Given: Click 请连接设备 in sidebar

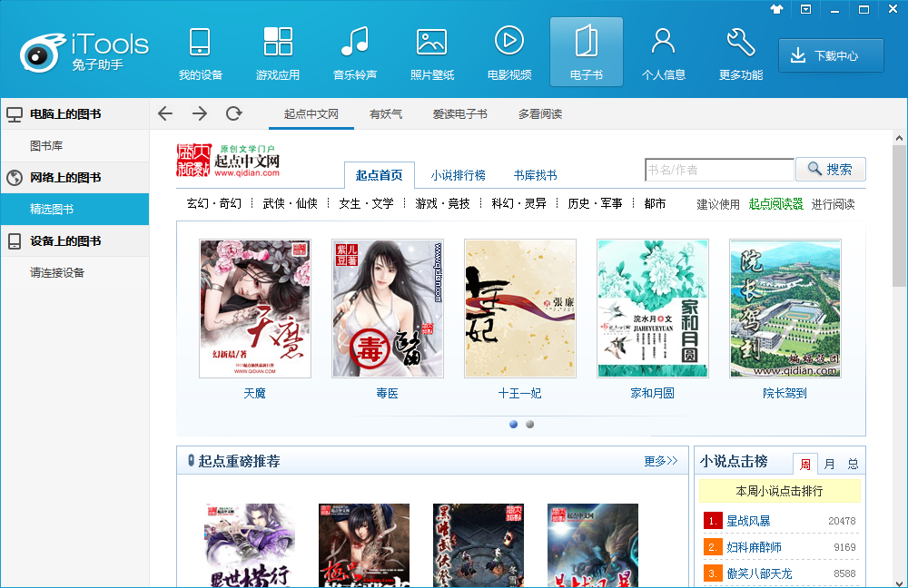Looking at the screenshot, I should [74, 272].
